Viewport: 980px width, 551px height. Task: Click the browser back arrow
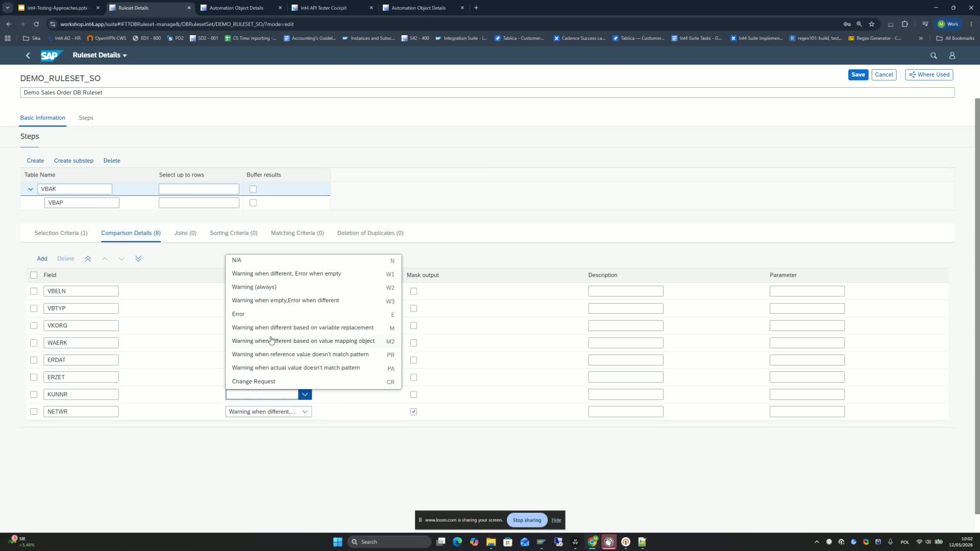coord(9,24)
